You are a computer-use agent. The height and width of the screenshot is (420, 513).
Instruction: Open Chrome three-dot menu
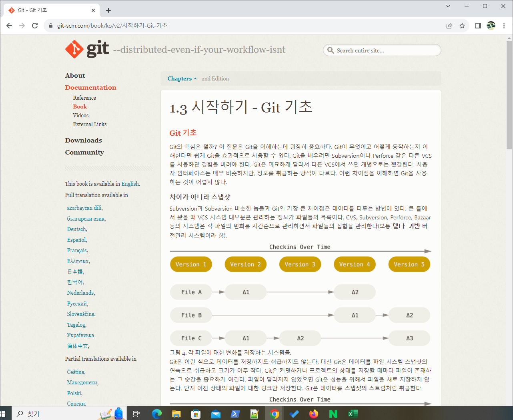[504, 26]
